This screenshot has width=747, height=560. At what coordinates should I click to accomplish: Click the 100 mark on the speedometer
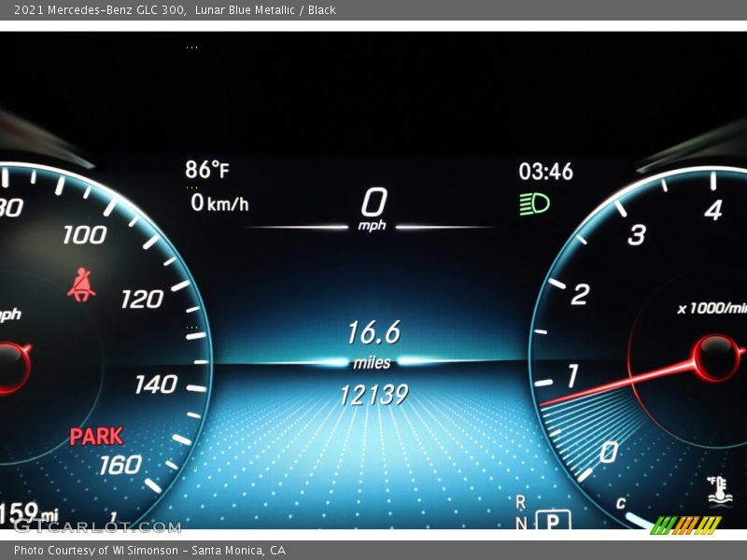85,235
